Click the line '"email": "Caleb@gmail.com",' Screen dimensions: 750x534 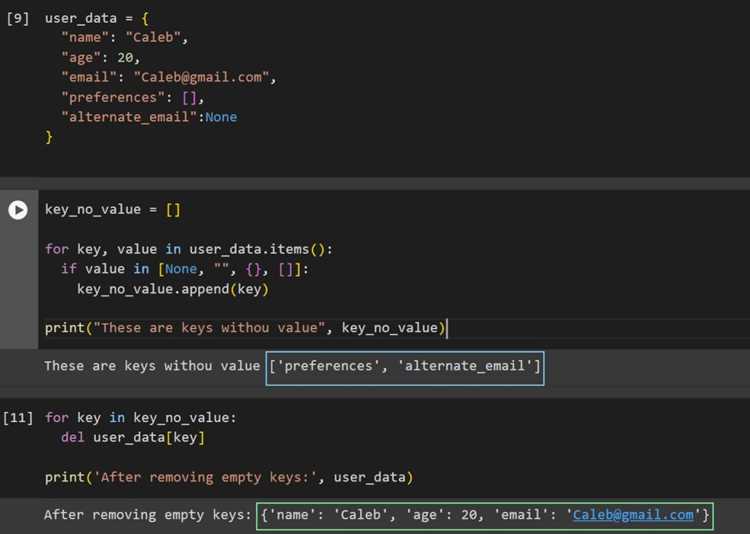coord(169,77)
